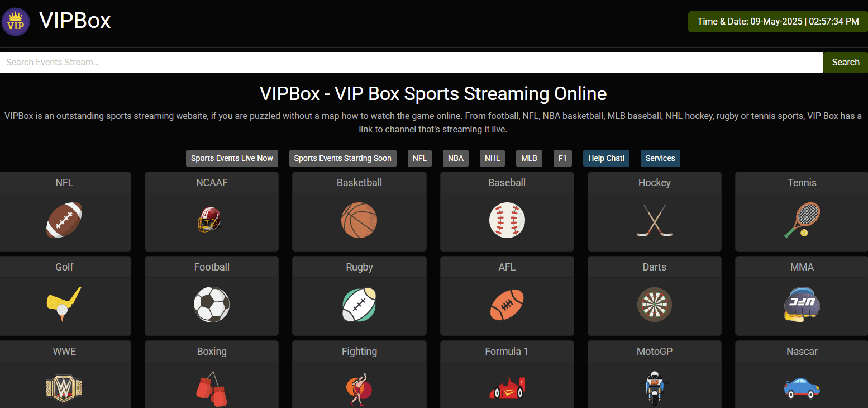Select the NCAAF helmet icon
868x408 pixels.
pyautogui.click(x=209, y=220)
